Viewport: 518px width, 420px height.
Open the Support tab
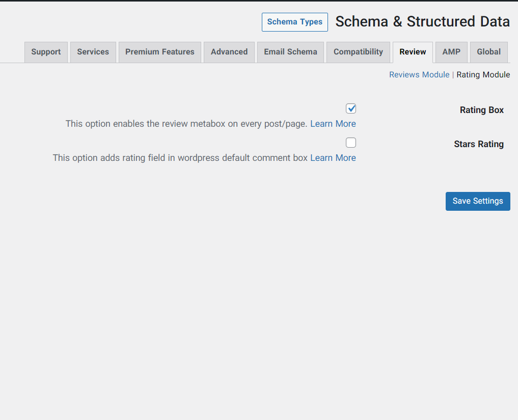(46, 52)
